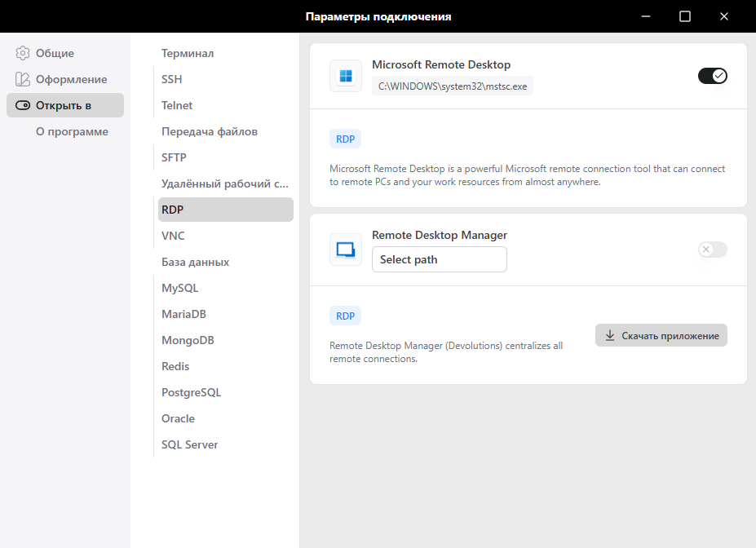Choose SFTP in the protocol list
Viewport: 756px width, 548px height.
[x=226, y=157]
